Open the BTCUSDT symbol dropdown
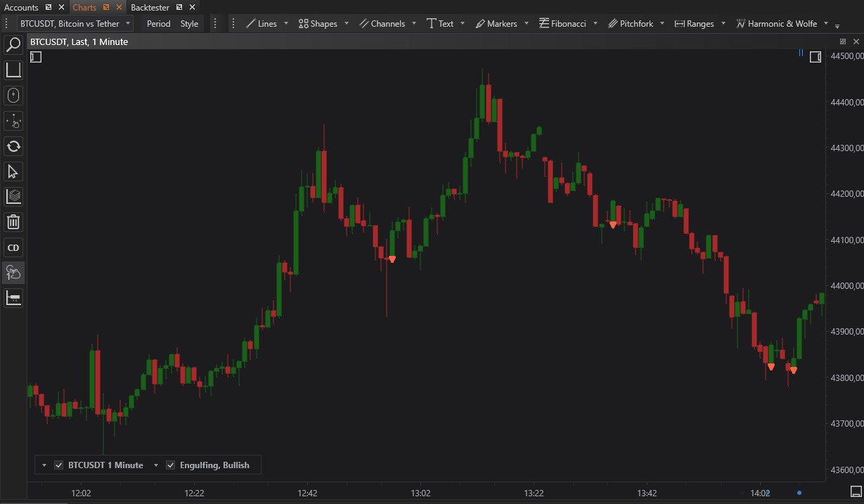 127,23
